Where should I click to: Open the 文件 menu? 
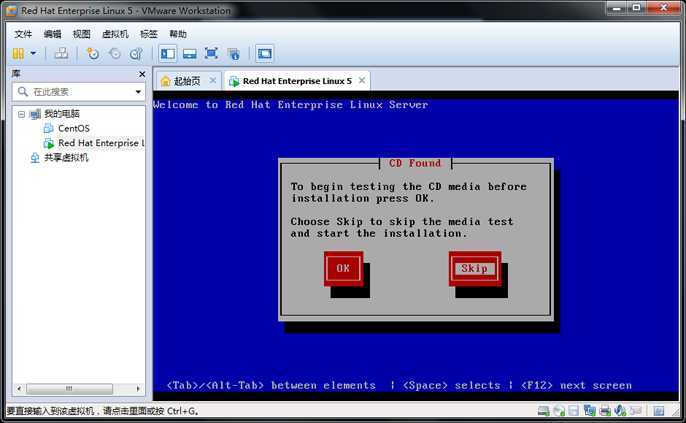coord(23,34)
